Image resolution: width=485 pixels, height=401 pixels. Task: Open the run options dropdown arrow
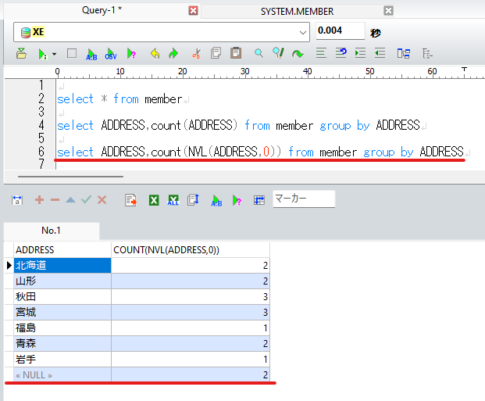point(54,54)
